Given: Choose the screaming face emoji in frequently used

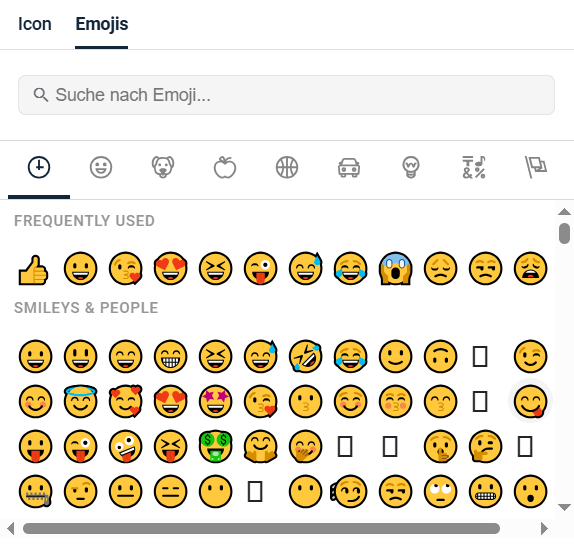Looking at the screenshot, I should point(395,269).
